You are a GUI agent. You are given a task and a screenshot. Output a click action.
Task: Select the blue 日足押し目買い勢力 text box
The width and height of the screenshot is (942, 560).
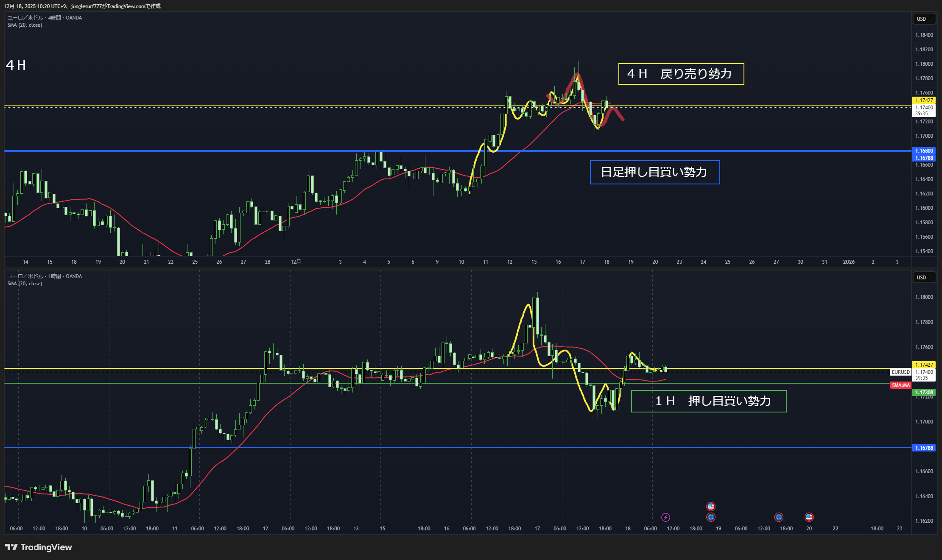(654, 172)
